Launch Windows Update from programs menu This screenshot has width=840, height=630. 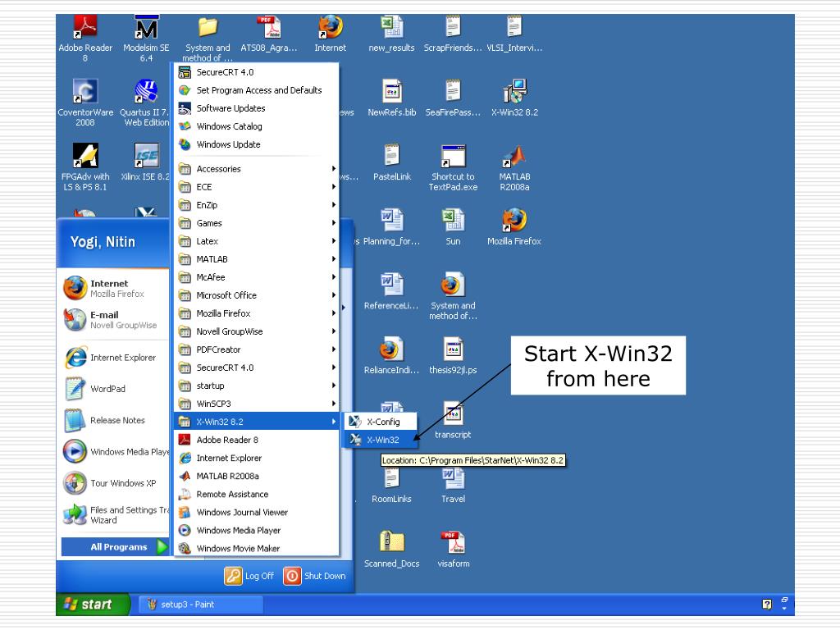(257, 144)
